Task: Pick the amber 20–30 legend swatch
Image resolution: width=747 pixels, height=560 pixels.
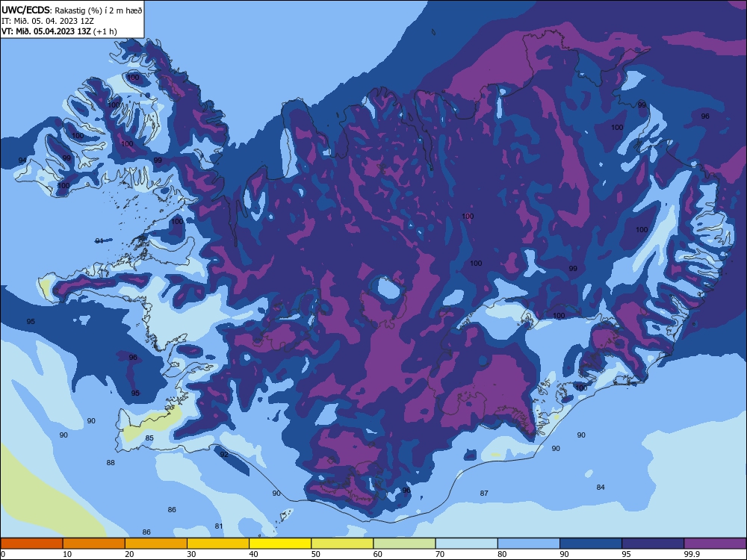Action: click(156, 544)
